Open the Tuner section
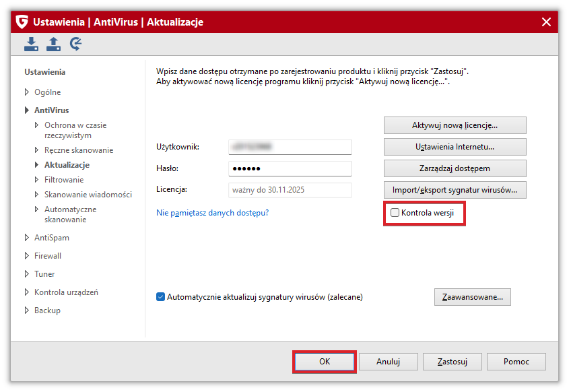Image resolution: width=569 pixels, height=392 pixels. [x=44, y=274]
